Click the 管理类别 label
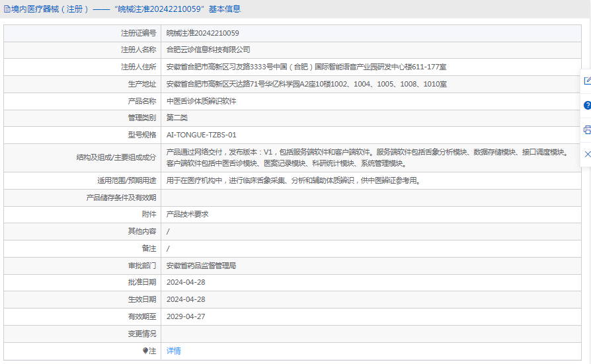 tap(141, 118)
